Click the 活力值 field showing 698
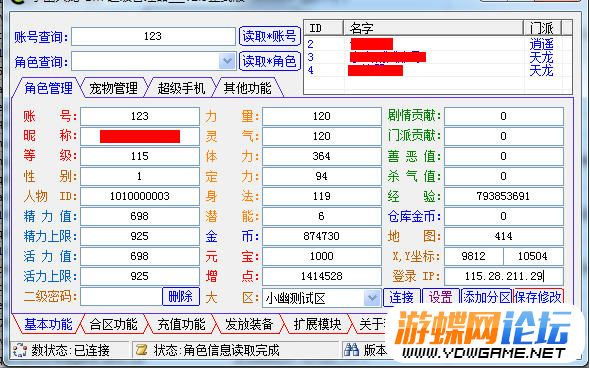This screenshot has height=368, width=590. coord(140,256)
